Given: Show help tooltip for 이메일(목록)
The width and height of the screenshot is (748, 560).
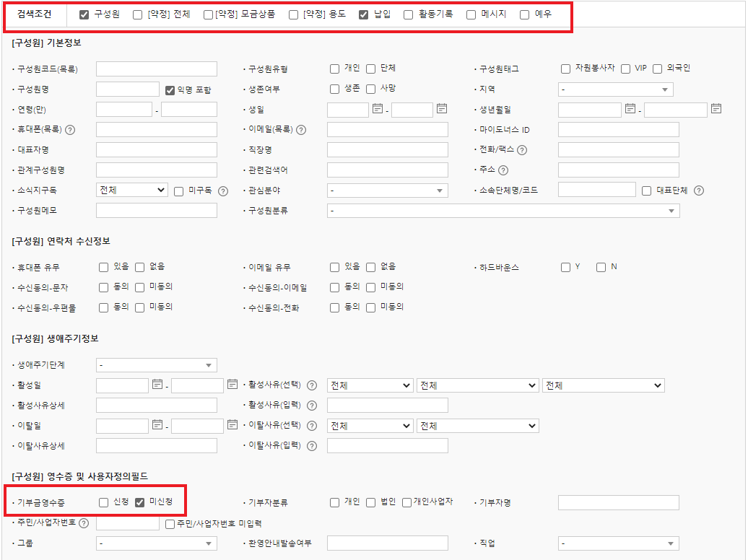Looking at the screenshot, I should tap(301, 130).
